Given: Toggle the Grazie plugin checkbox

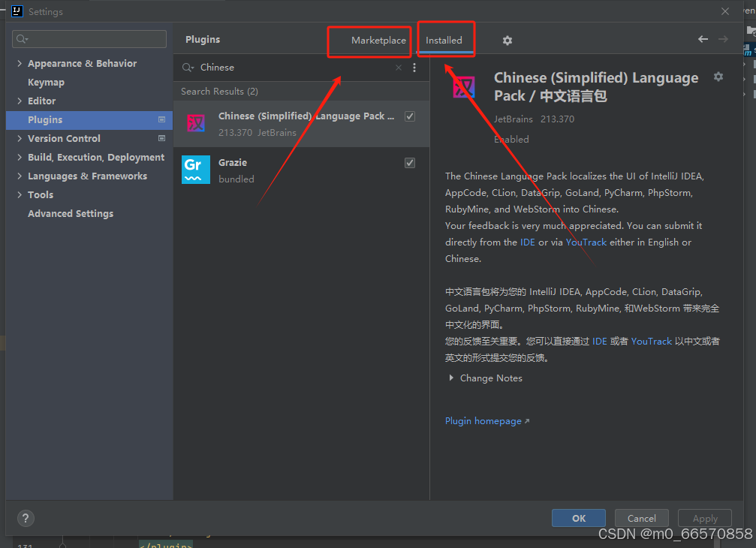Looking at the screenshot, I should pyautogui.click(x=410, y=163).
